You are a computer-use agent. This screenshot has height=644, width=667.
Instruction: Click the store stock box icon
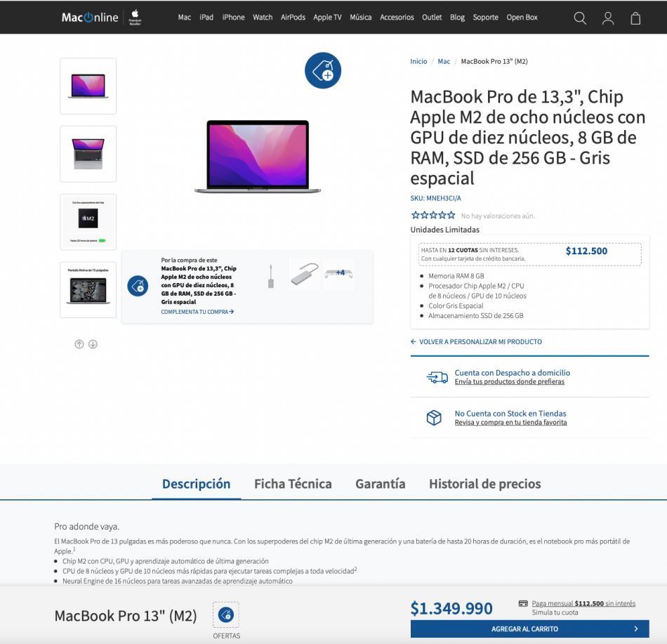pyautogui.click(x=434, y=417)
